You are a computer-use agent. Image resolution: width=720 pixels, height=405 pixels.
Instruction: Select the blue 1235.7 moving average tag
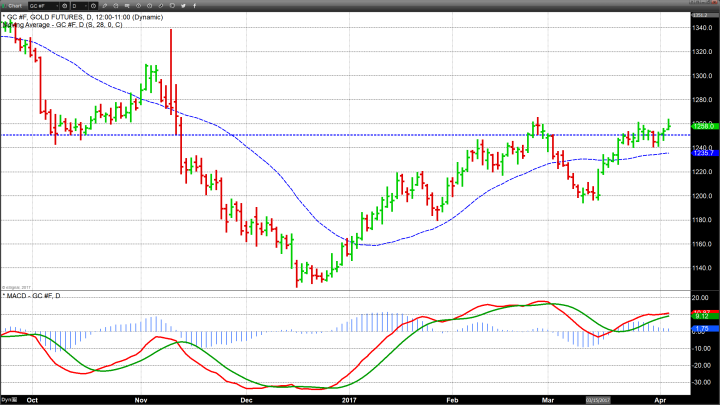(x=702, y=153)
